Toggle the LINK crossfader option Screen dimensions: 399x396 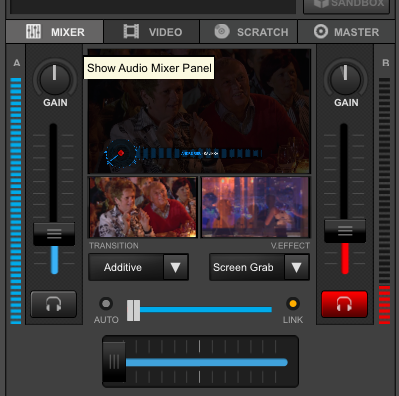pos(293,304)
